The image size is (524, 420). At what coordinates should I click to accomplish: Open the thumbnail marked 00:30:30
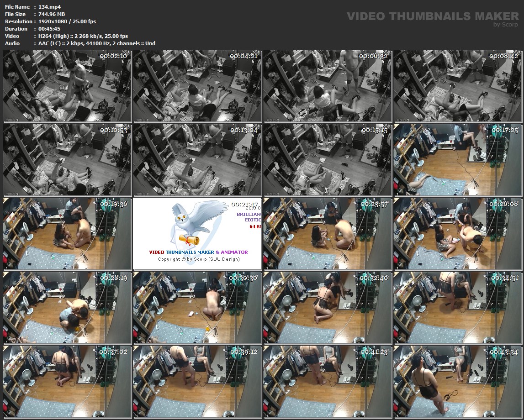(197, 308)
